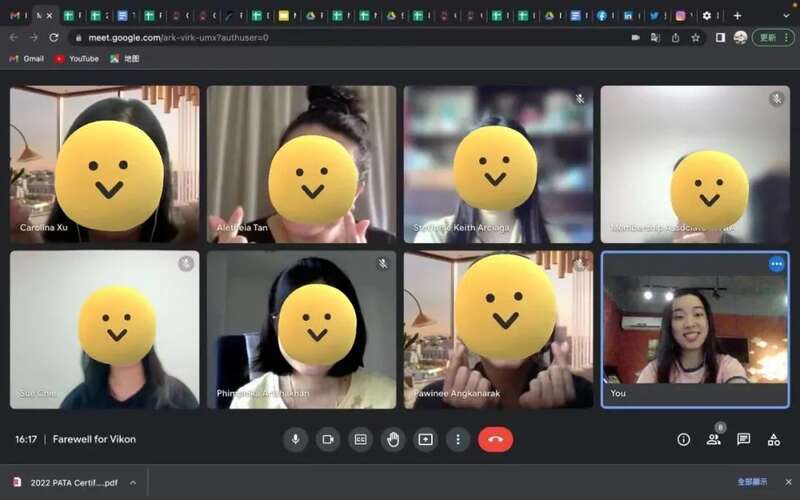Click Carolina Xu's video tile
This screenshot has height=500, width=800.
tap(105, 164)
